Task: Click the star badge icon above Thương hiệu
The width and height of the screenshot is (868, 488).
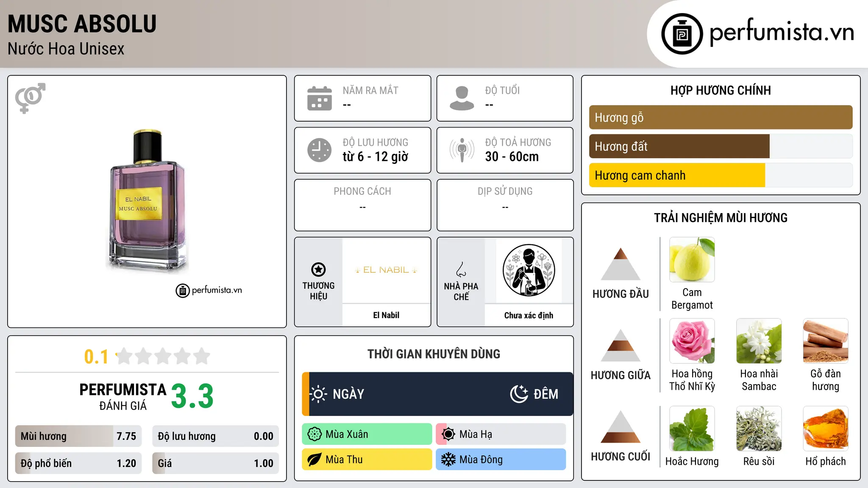Action: coord(318,269)
